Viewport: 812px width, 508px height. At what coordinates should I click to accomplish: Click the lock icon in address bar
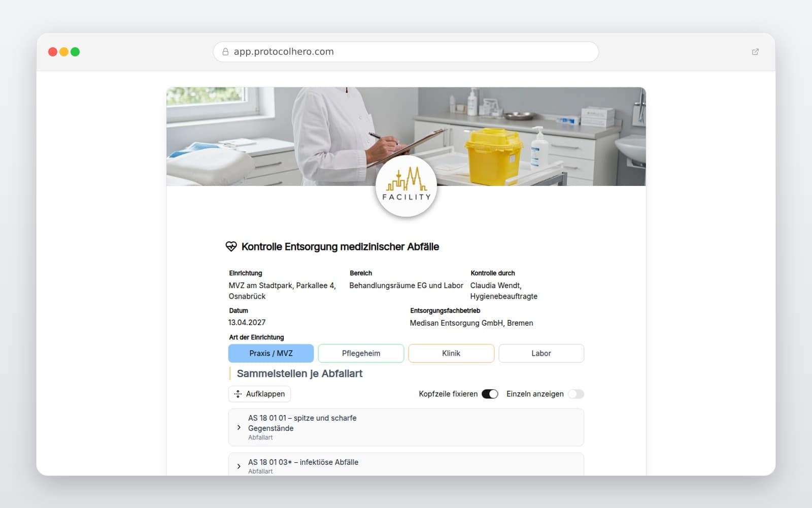(x=225, y=52)
